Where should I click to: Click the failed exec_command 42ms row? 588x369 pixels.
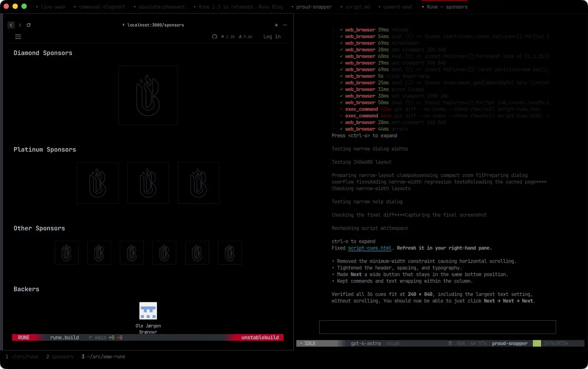coord(440,109)
